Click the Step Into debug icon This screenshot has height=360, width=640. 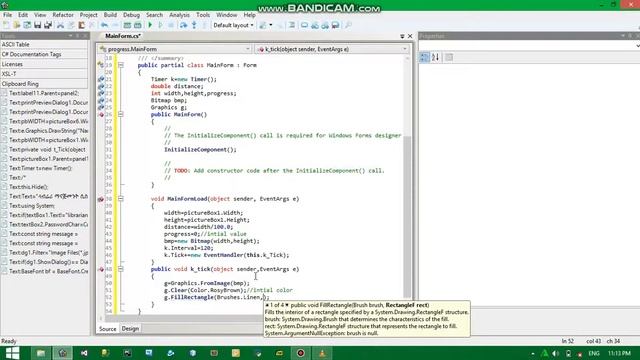pyautogui.click(x=194, y=25)
